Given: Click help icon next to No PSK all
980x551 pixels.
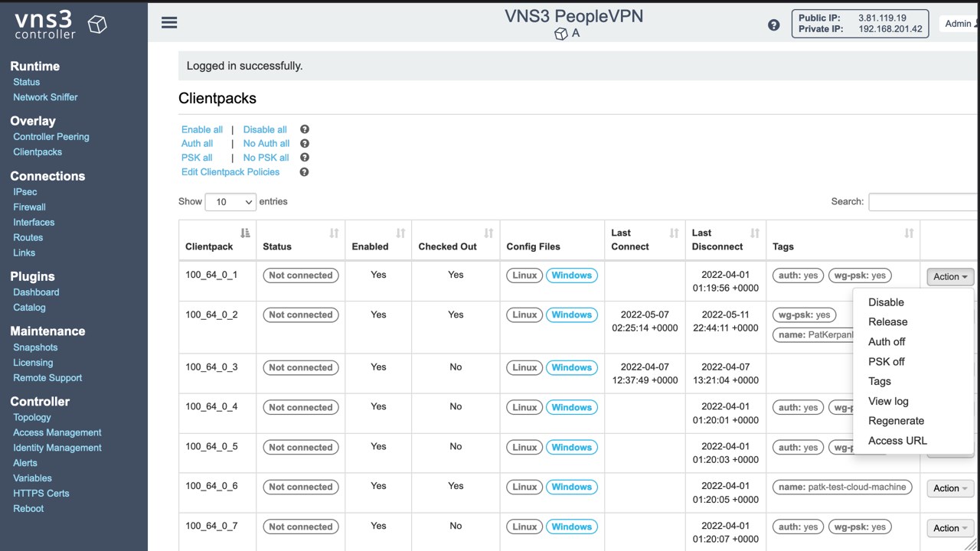Looking at the screenshot, I should click(305, 158).
